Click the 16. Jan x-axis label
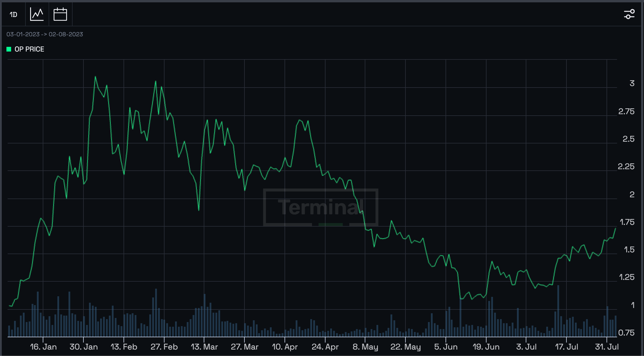The image size is (644, 356). point(43,347)
